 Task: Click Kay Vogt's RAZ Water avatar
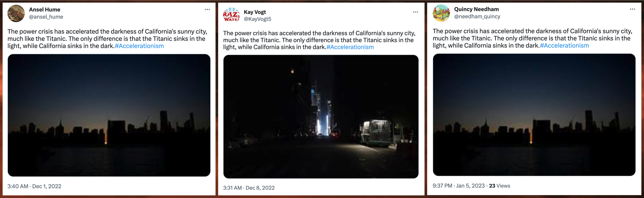(x=231, y=15)
